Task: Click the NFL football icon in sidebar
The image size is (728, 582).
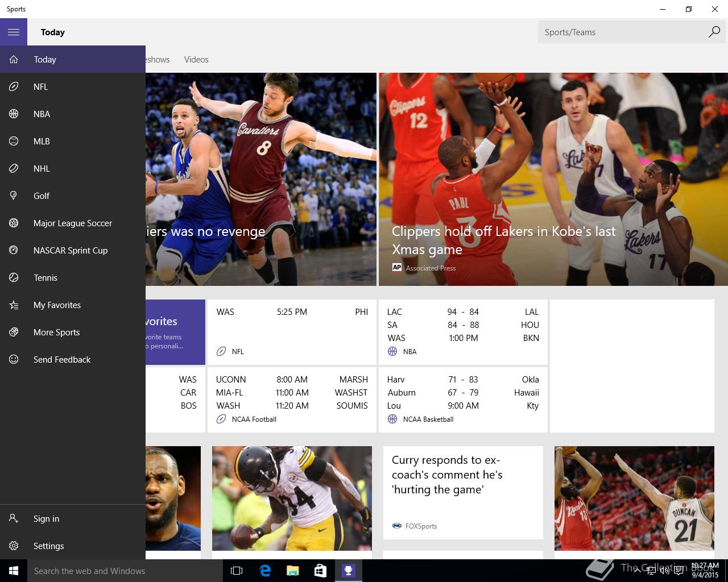Action: coord(14,87)
